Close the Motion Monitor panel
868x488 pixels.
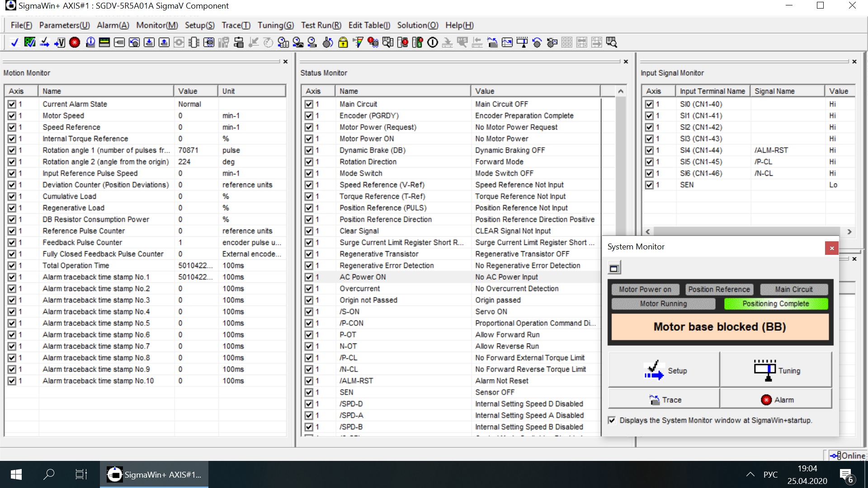(x=285, y=61)
